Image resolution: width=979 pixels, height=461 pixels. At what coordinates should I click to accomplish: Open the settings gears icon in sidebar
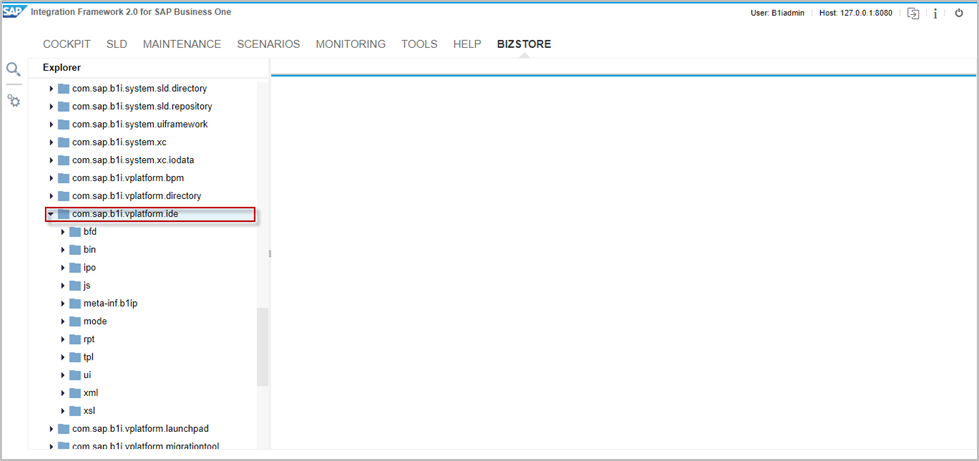(14, 101)
